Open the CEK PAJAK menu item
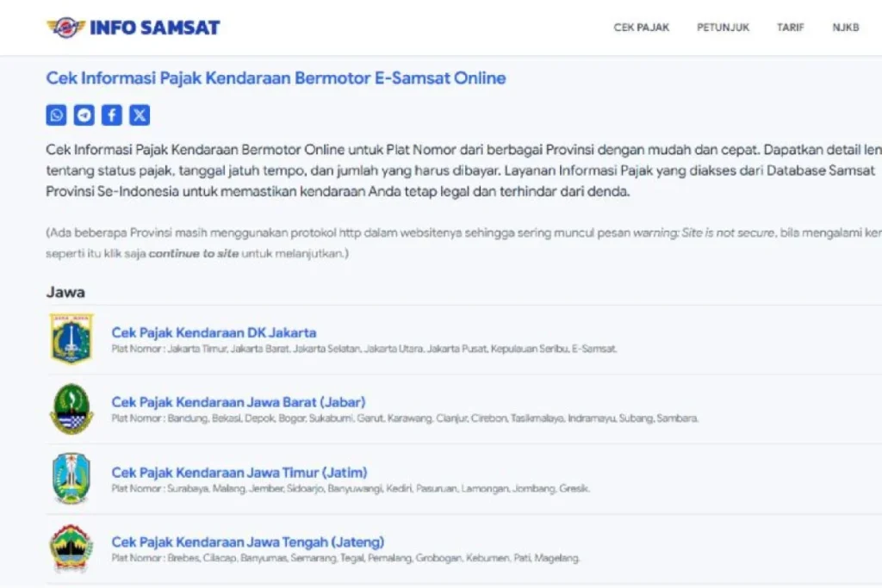 [641, 27]
